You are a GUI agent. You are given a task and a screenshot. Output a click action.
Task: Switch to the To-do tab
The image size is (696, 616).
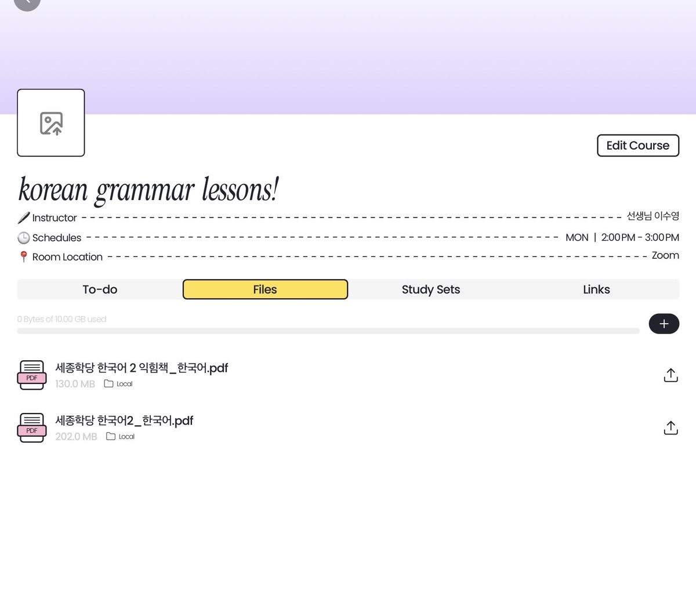tap(100, 289)
